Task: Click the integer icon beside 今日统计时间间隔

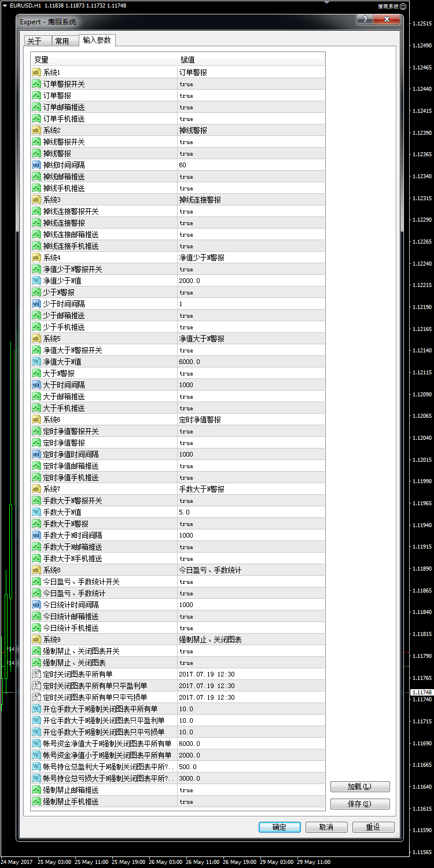Action: pos(36,605)
